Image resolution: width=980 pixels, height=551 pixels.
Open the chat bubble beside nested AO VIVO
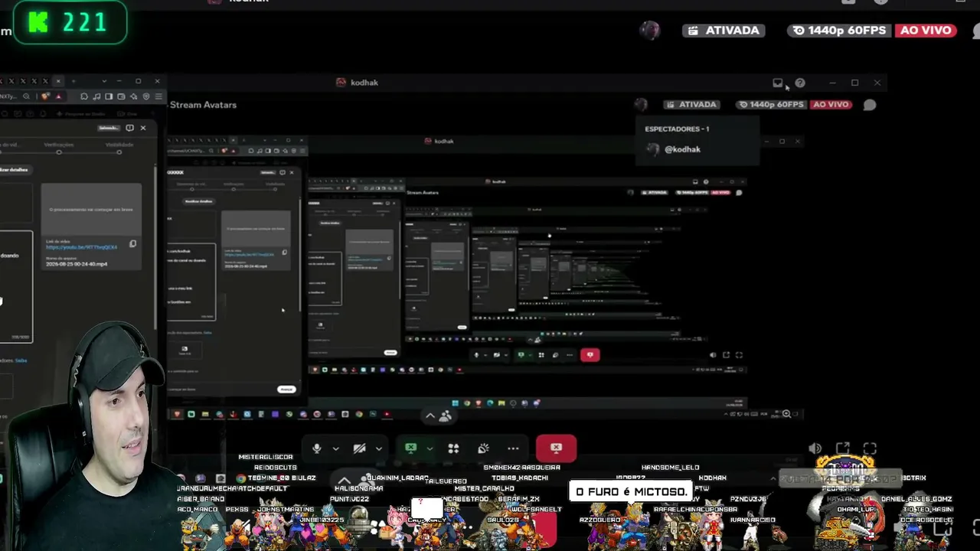(870, 105)
